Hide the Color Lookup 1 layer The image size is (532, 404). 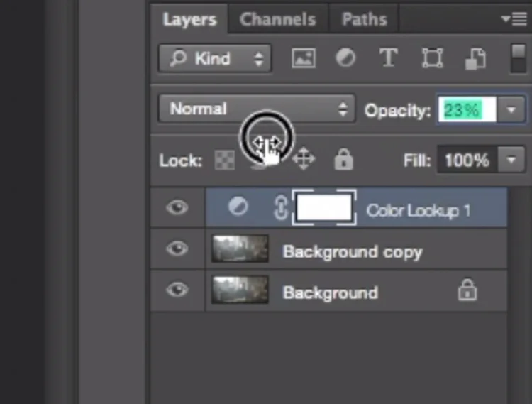coord(177,207)
